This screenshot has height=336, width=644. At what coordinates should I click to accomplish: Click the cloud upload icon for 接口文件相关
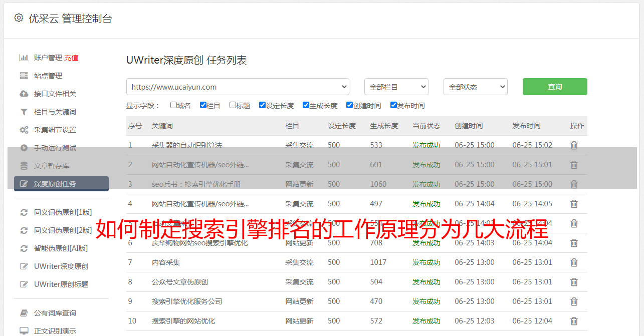24,94
